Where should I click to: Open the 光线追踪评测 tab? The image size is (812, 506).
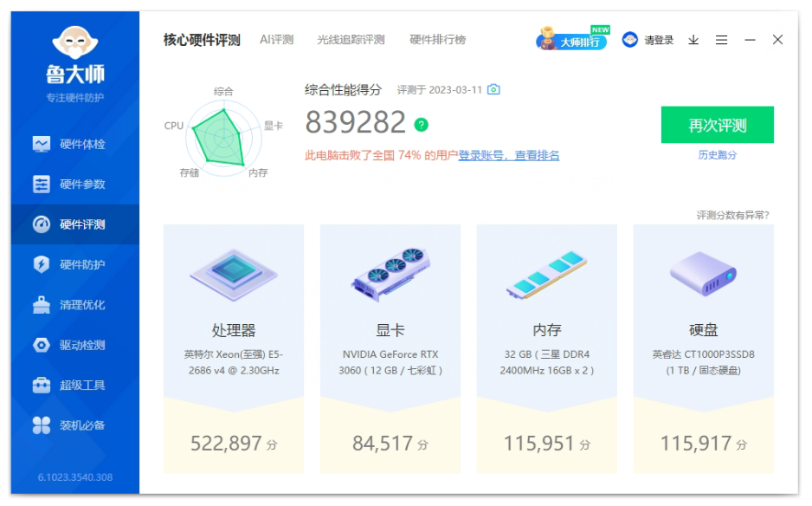click(351, 40)
